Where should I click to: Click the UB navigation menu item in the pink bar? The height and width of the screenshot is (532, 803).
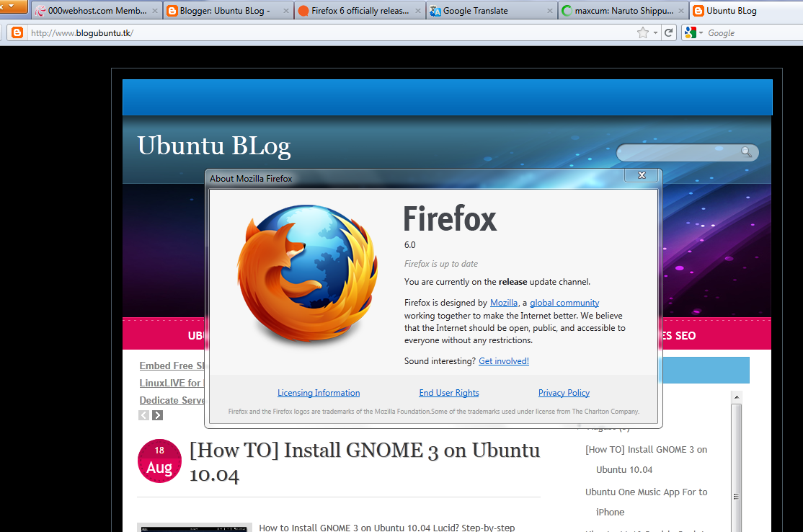pyautogui.click(x=195, y=336)
